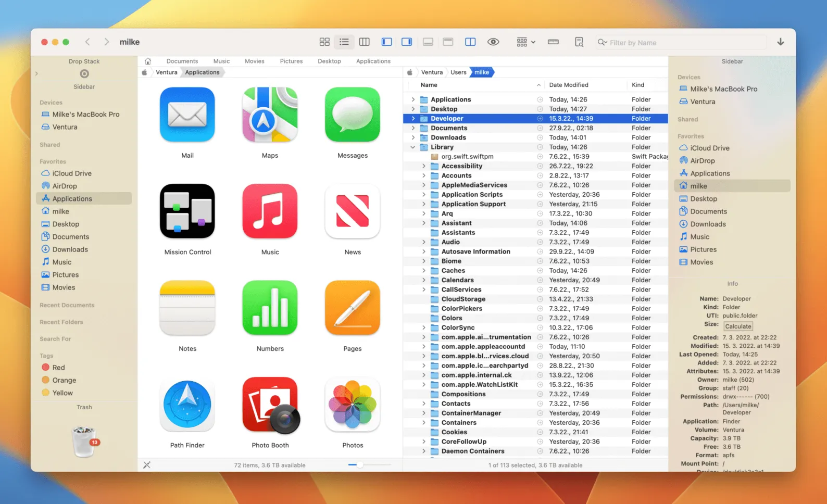The width and height of the screenshot is (827, 504).
Task: Toggle the left sidebar panel button
Action: coord(386,42)
